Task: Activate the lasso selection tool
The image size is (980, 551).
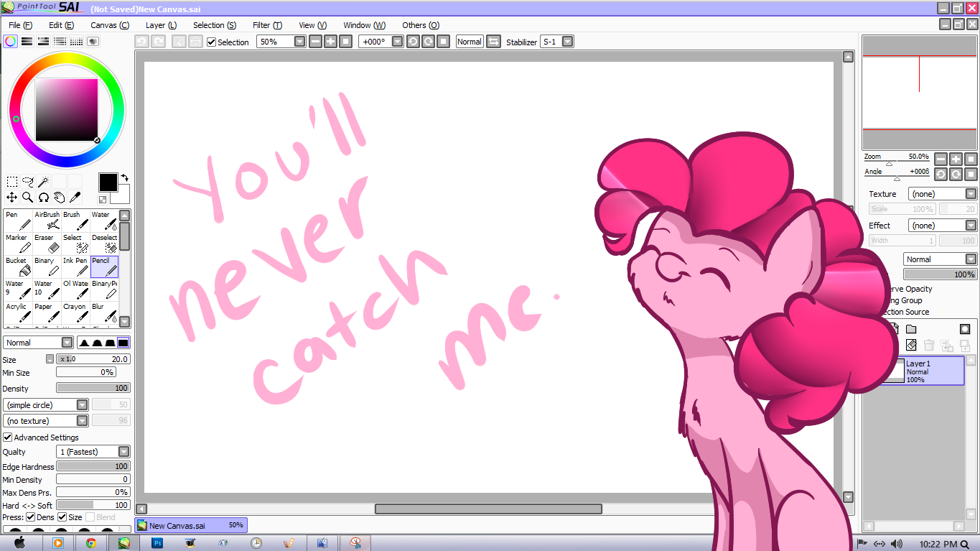Action: (x=28, y=182)
